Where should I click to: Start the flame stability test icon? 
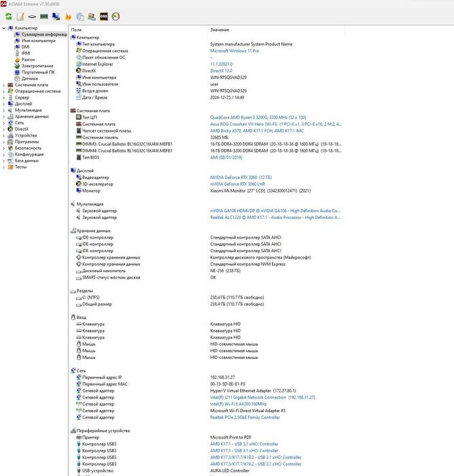(x=68, y=16)
